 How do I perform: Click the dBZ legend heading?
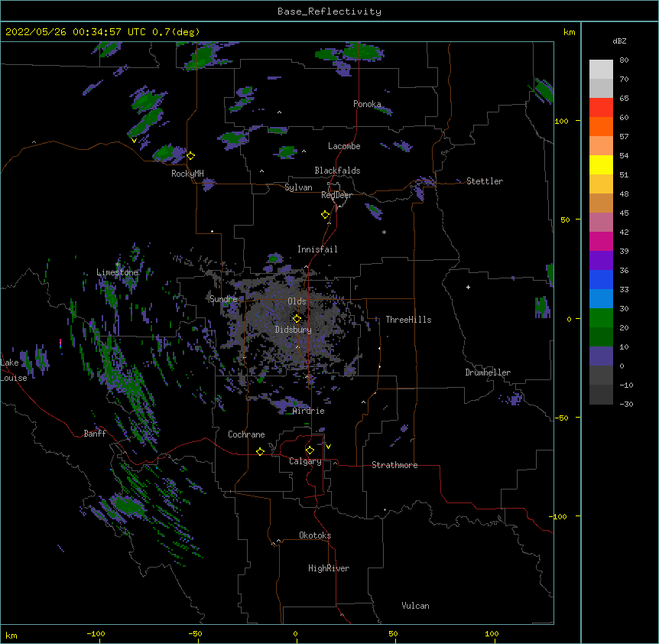(x=619, y=41)
